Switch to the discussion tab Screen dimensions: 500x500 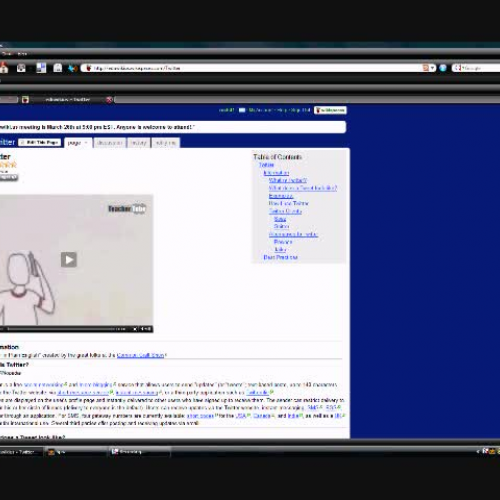click(109, 143)
